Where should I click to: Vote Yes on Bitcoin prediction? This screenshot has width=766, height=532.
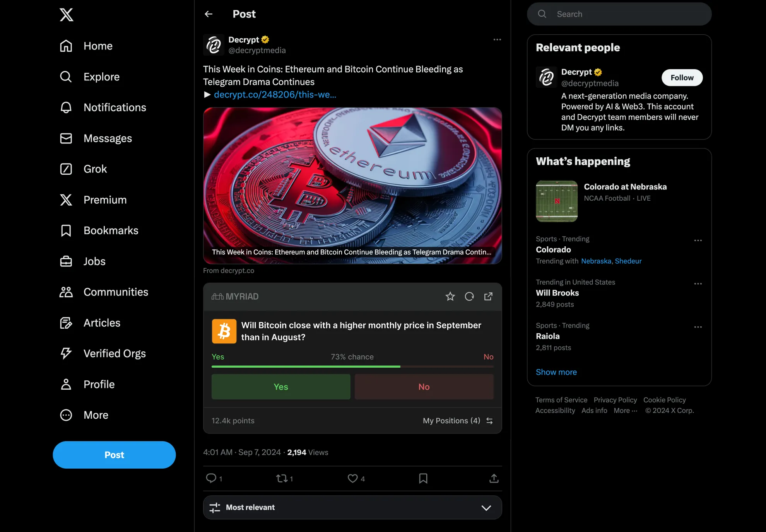281,387
